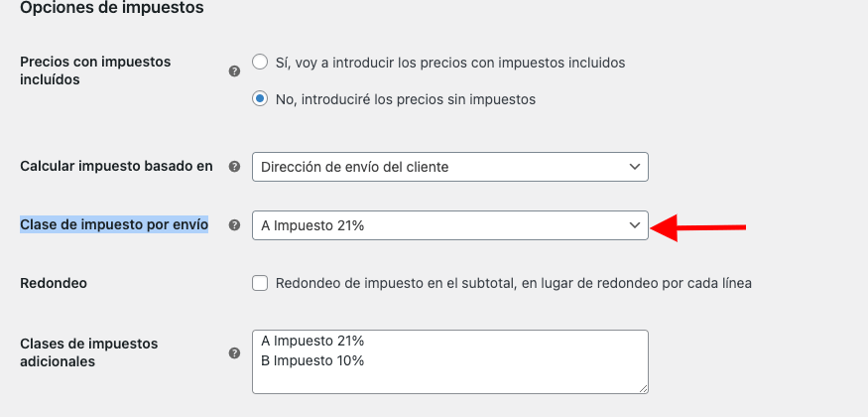Open 'Dirección de envío del cliente' dropdown

450,167
